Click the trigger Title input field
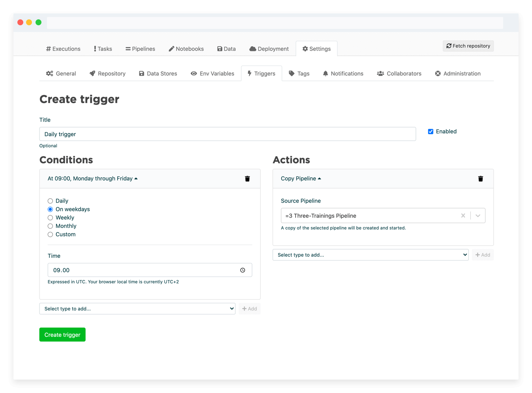This screenshot has height=393, width=532. point(228,134)
